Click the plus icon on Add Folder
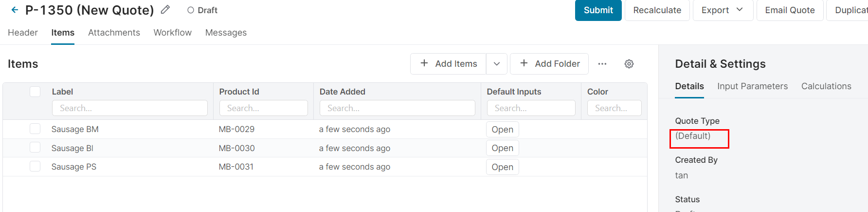 click(524, 63)
